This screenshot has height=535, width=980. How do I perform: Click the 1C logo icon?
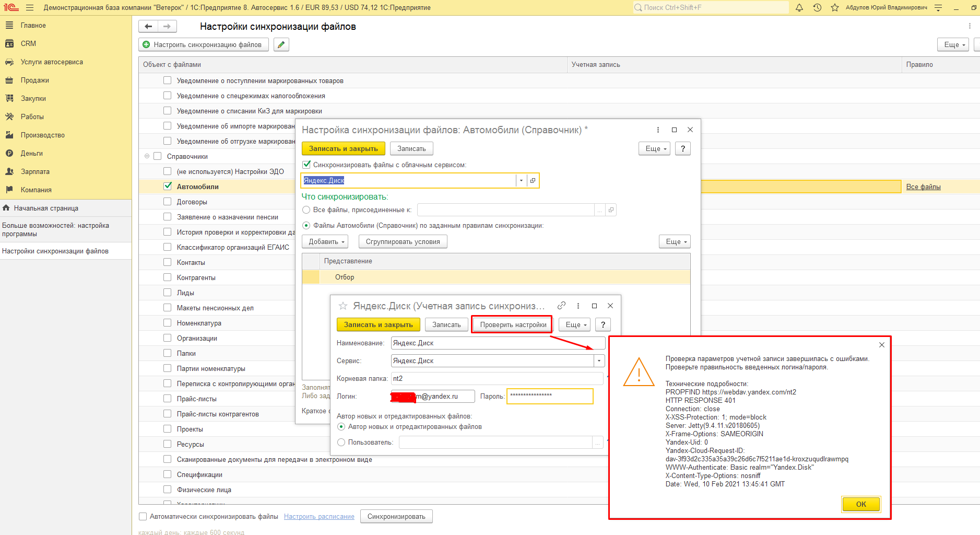coord(11,8)
